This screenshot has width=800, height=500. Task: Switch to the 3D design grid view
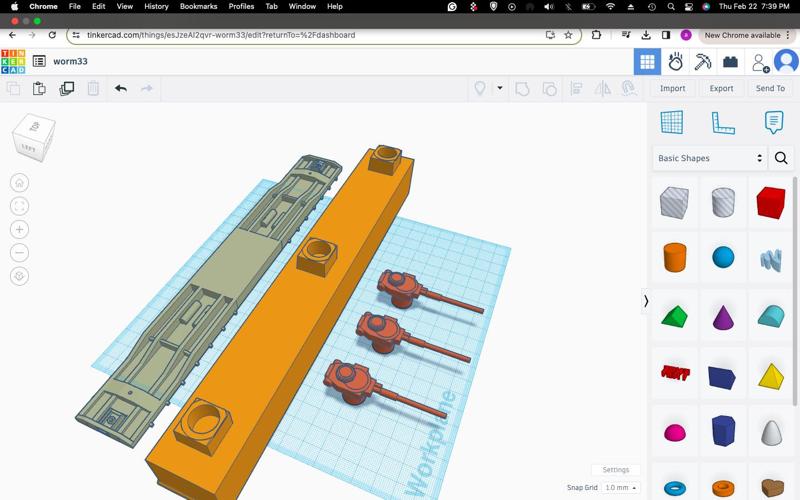(x=647, y=62)
